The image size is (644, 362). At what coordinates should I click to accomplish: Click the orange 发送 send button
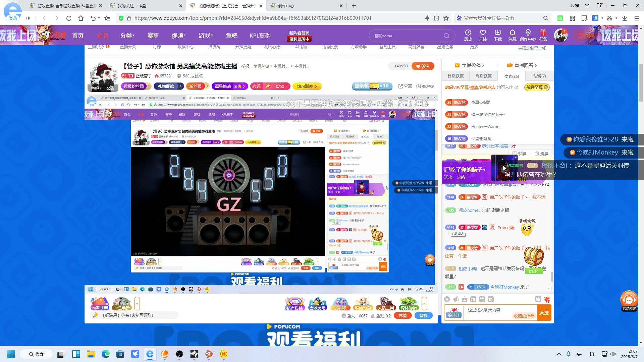coord(544,313)
